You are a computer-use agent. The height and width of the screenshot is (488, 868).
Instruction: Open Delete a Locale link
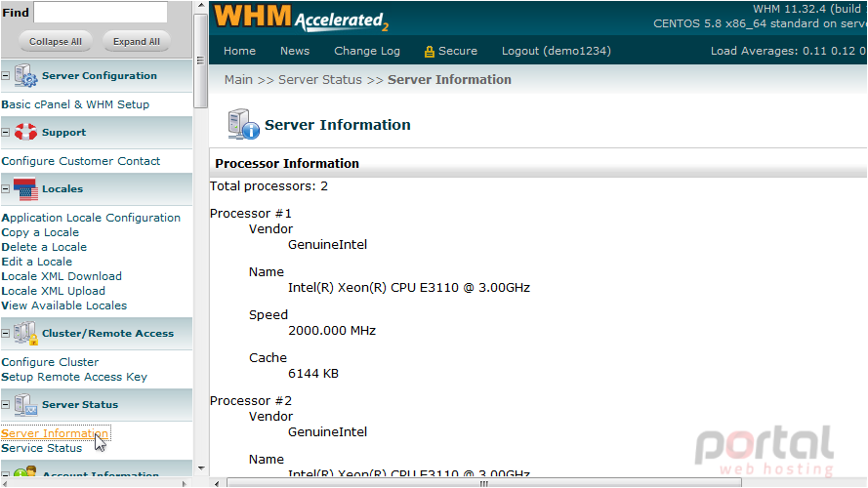point(44,247)
